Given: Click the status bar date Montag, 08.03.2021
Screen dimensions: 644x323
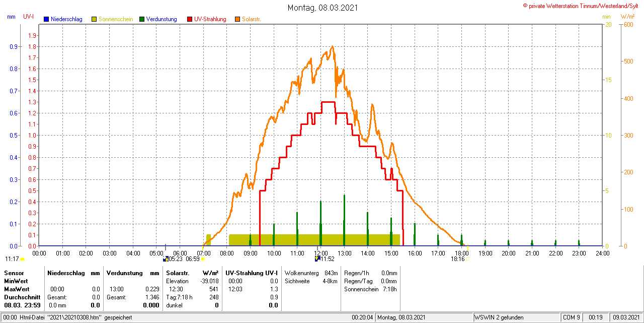Looking at the screenshot, I should tap(401, 317).
